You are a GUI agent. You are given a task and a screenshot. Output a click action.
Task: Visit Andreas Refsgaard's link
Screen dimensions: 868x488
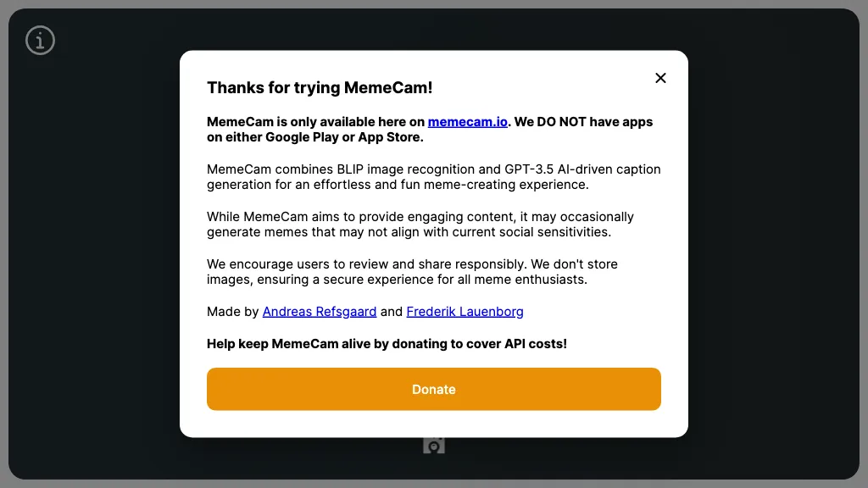click(x=320, y=311)
